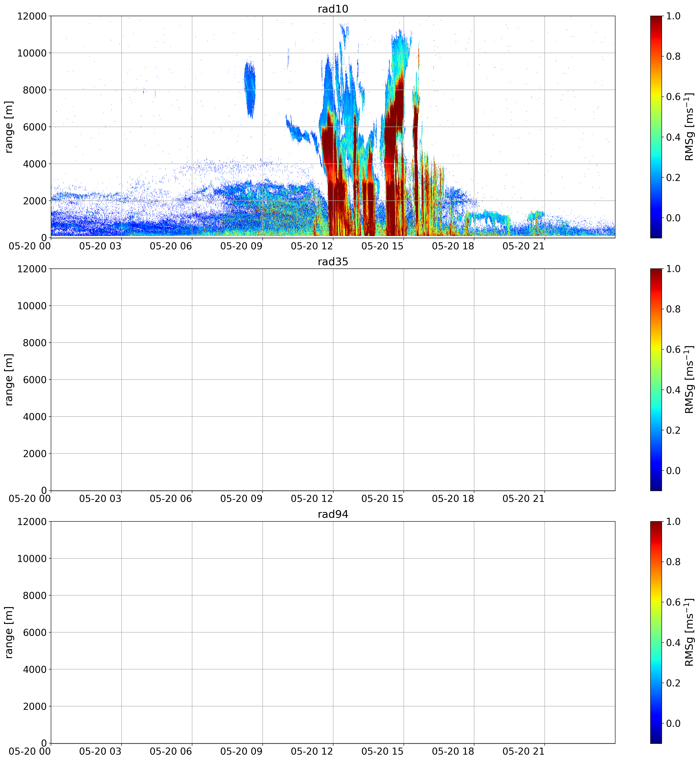Image resolution: width=700 pixels, height=761 pixels.
Task: Click the 0.2 label on rad94 color bar
Action: tap(673, 683)
